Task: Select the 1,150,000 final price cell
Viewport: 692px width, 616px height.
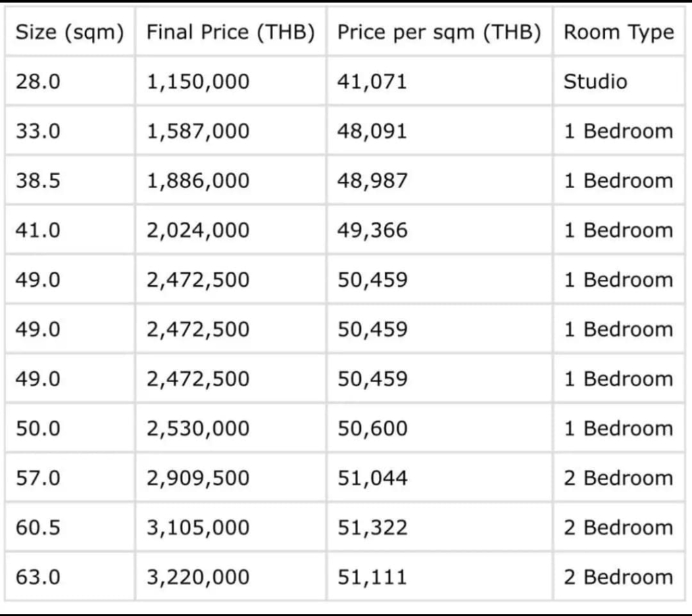Action: 198,82
